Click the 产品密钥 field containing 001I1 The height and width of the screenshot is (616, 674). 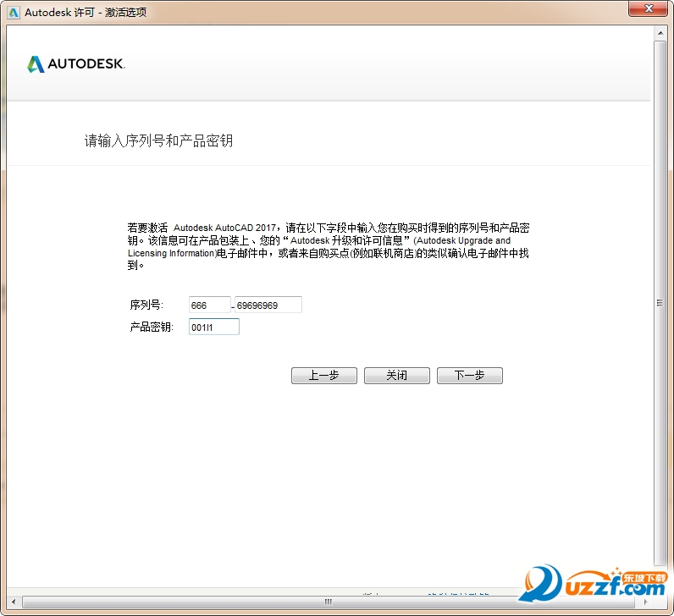click(214, 327)
